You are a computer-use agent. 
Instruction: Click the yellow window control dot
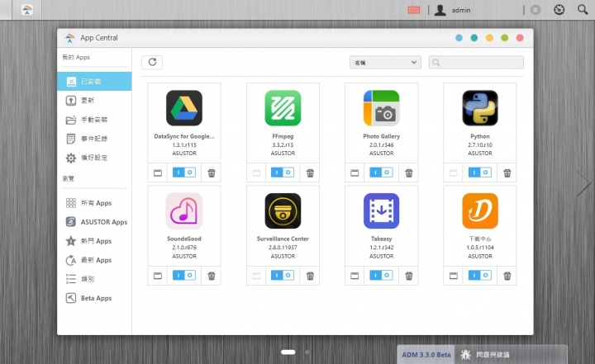coord(489,38)
